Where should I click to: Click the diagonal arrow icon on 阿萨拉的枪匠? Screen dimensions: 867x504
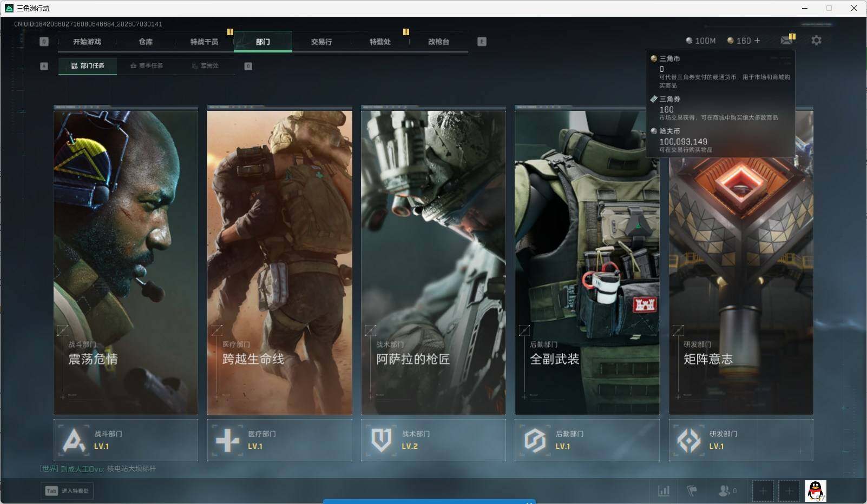click(x=371, y=330)
